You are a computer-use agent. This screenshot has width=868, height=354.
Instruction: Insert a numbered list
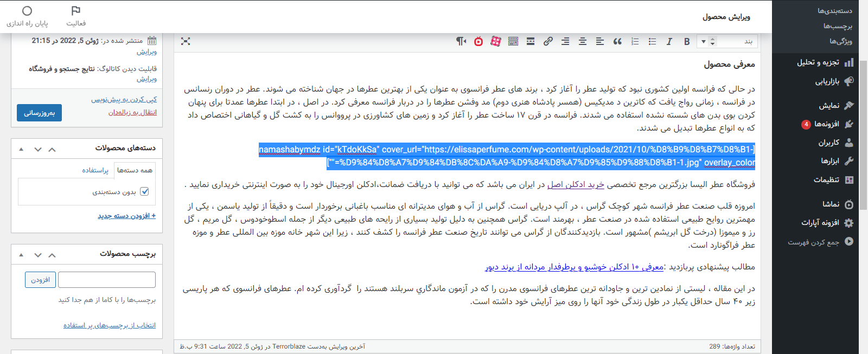(635, 42)
